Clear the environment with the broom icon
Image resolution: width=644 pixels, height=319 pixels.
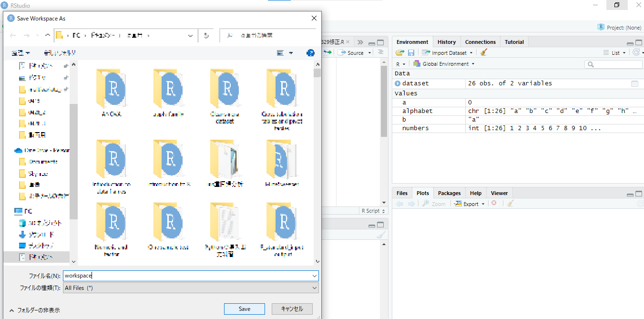[x=483, y=52]
